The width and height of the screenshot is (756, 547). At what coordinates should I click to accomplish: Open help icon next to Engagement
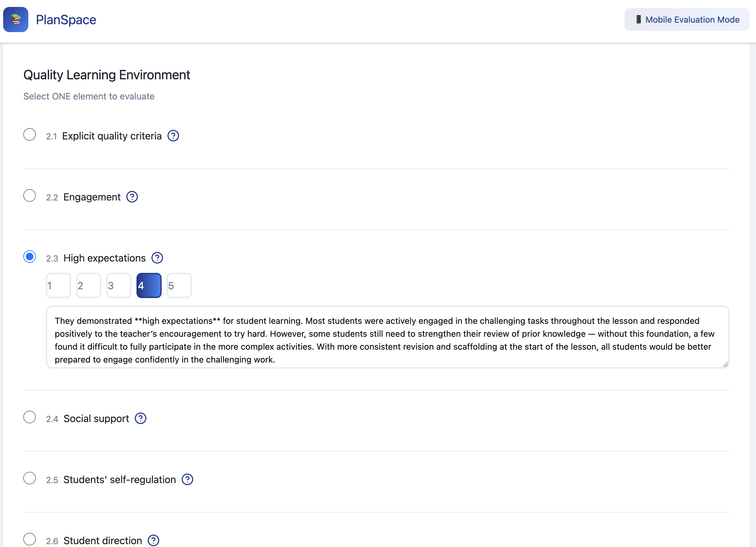[x=132, y=197]
